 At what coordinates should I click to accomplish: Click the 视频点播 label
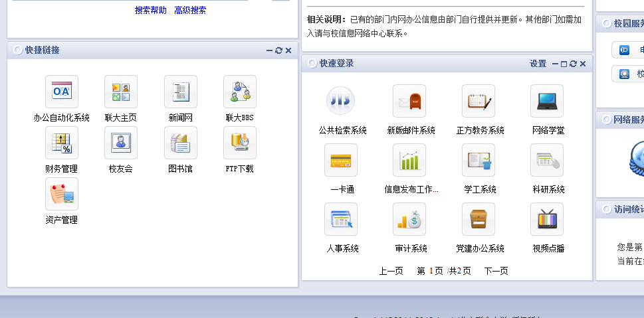(548, 249)
